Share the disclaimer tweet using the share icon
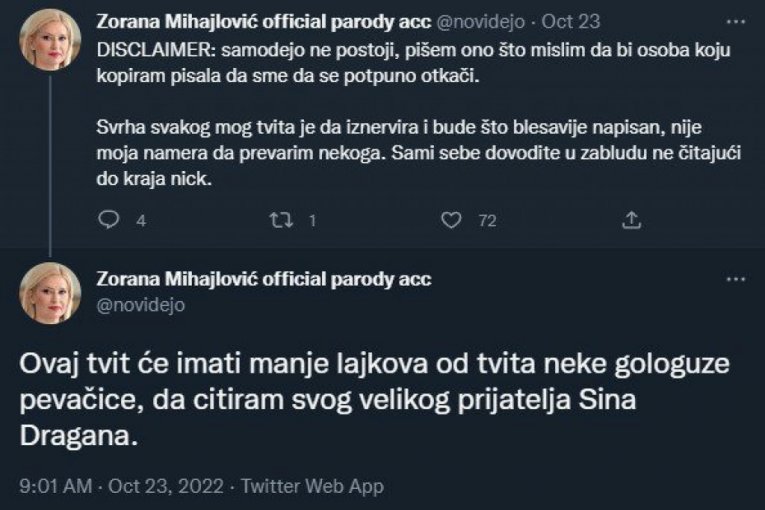 pyautogui.click(x=631, y=220)
